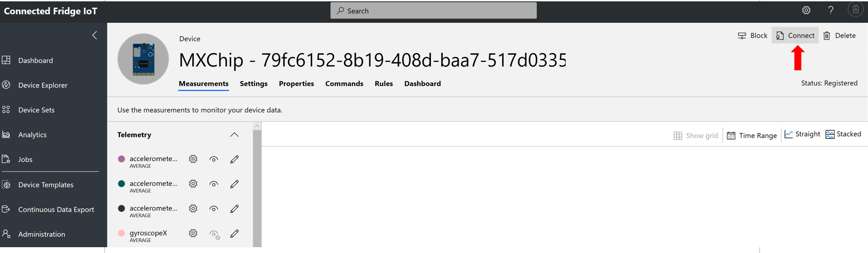Switch to the Settings tab
This screenshot has width=868, height=253.
(x=253, y=84)
